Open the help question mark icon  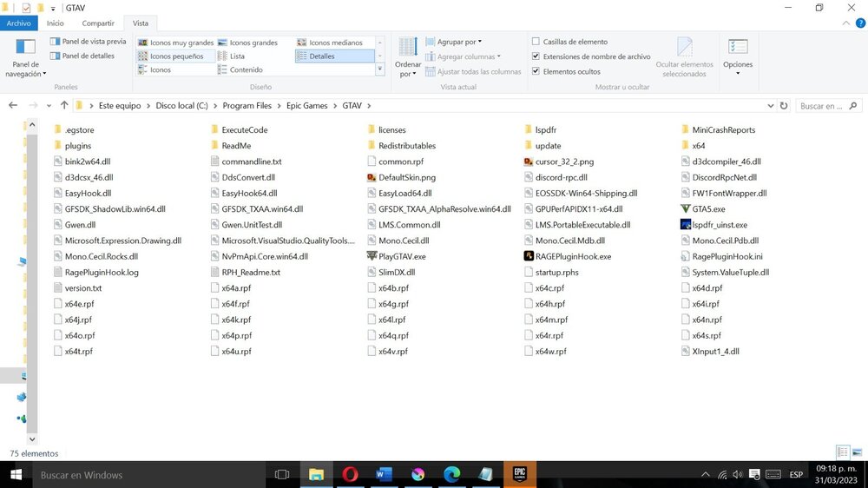click(x=860, y=23)
